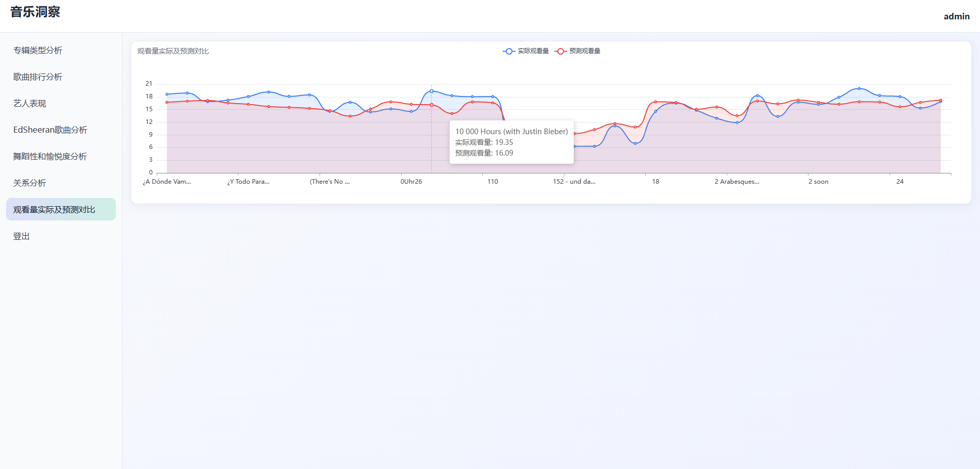Click the chart title 观看量实际及预测对比
The height and width of the screenshot is (469, 980).
173,51
